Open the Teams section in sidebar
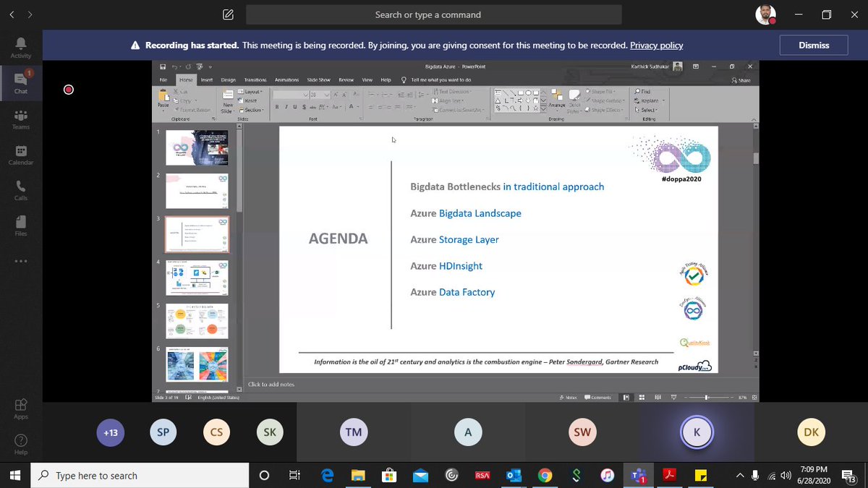Screen dimensions: 868x488 (20, 119)
